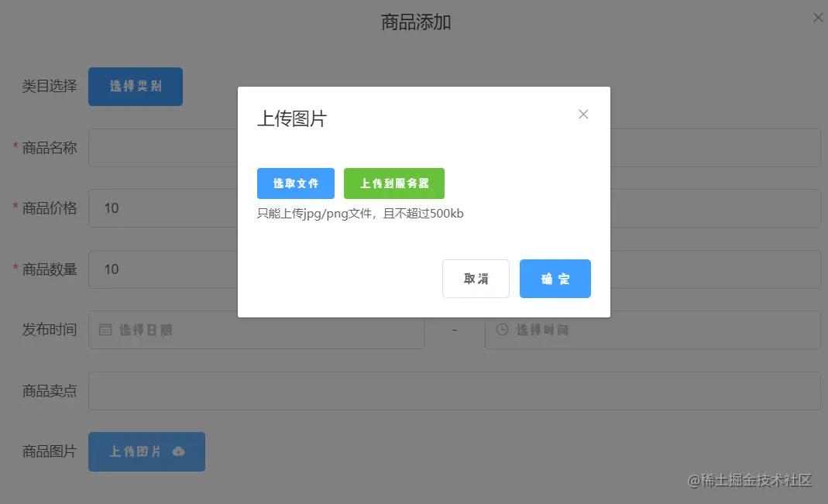Click the 商品数量 input field
Image resolution: width=828 pixels, height=504 pixels.
click(x=454, y=269)
